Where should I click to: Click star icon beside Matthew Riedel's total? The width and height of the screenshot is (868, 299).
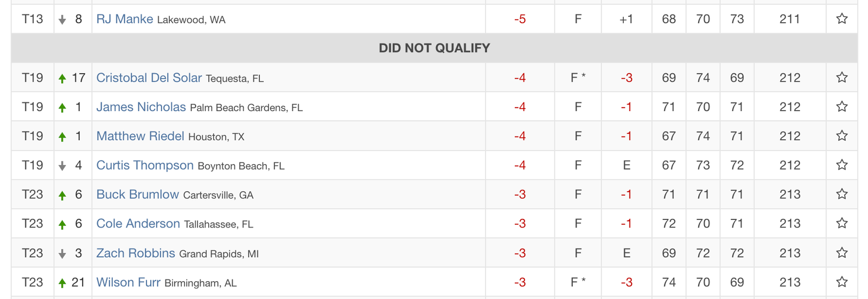pos(841,136)
